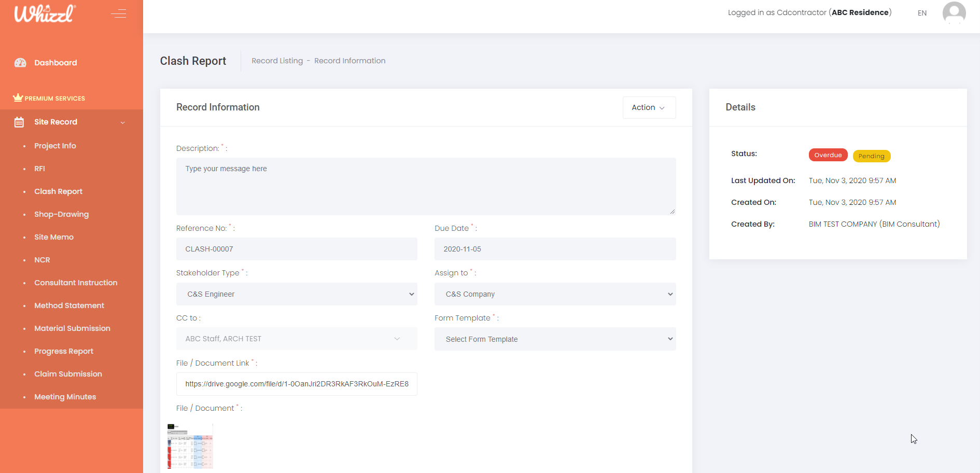Image resolution: width=980 pixels, height=473 pixels.
Task: Click the Premium Services crown icon
Action: pyautogui.click(x=18, y=98)
